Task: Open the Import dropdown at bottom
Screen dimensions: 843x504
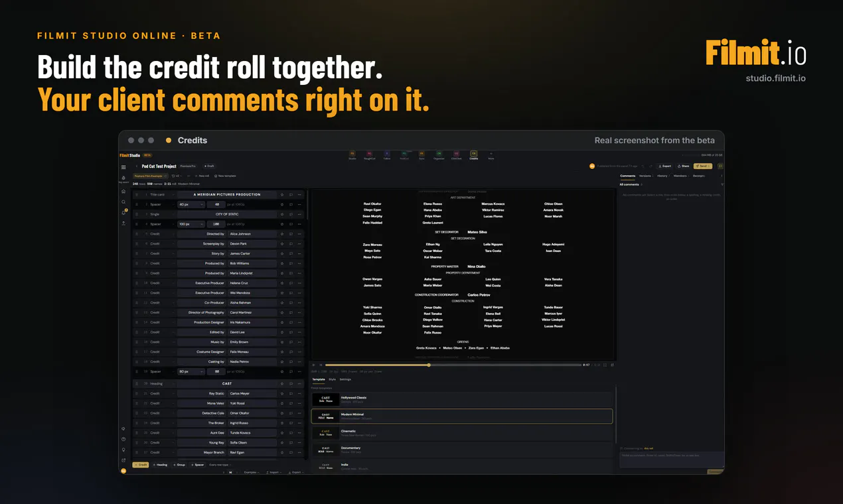Action: click(x=273, y=472)
